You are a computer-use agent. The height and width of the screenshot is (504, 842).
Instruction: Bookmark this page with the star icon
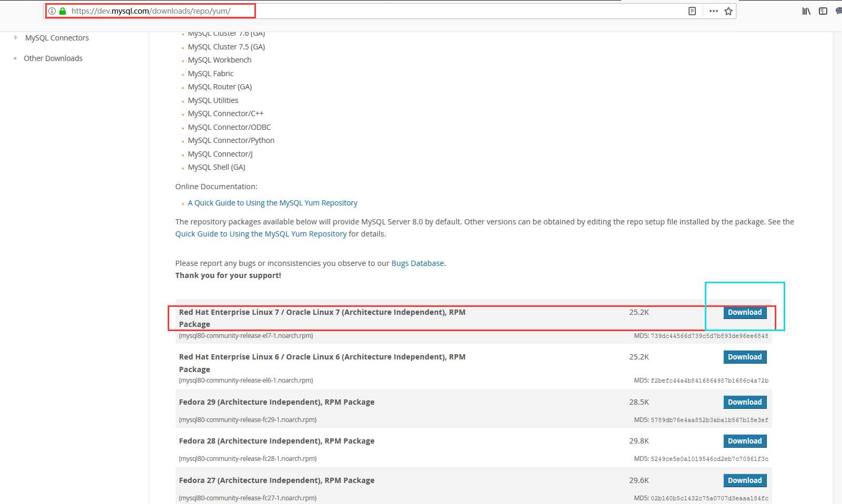[728, 11]
